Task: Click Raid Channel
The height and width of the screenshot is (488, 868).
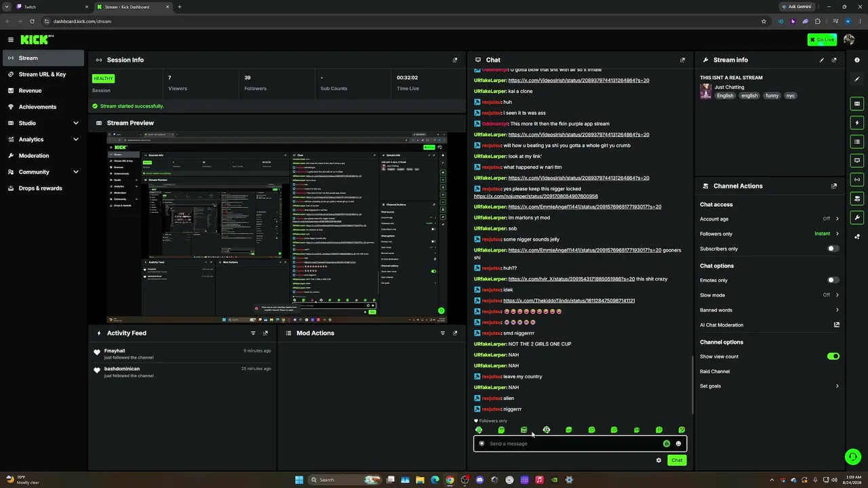Action: click(x=715, y=371)
